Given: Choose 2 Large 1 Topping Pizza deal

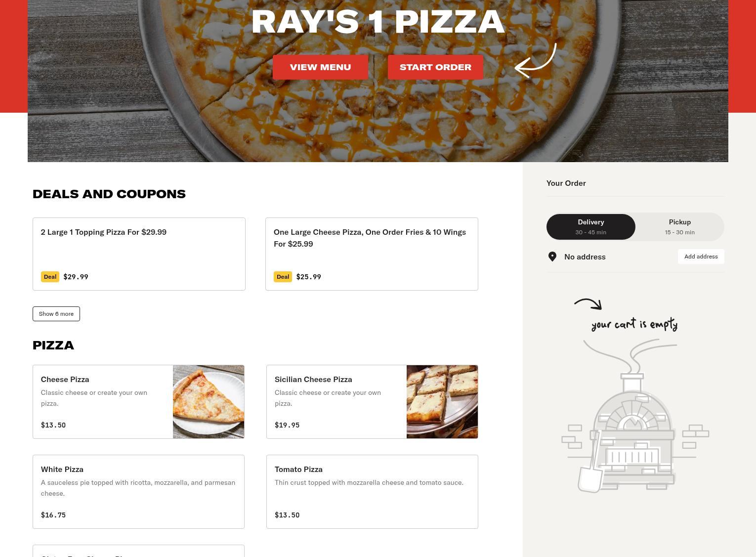Looking at the screenshot, I should [x=139, y=254].
